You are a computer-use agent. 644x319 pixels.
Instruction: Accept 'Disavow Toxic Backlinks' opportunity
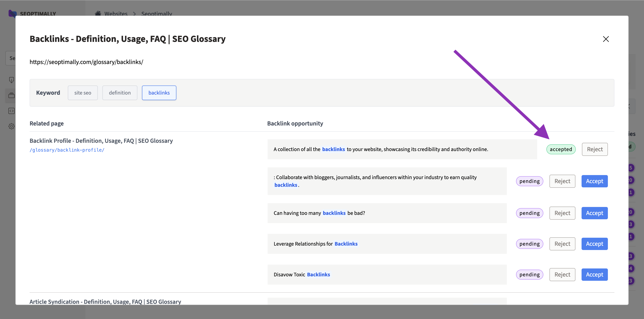point(594,274)
